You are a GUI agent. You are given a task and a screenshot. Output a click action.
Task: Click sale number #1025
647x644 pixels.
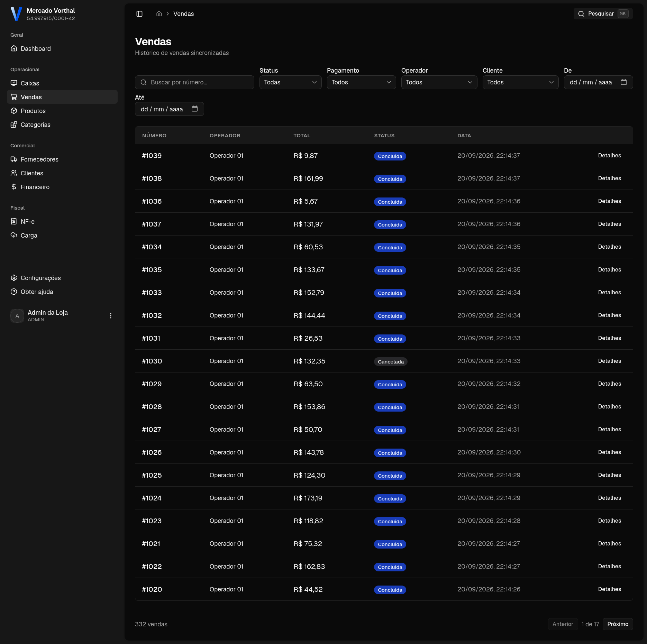coord(152,475)
